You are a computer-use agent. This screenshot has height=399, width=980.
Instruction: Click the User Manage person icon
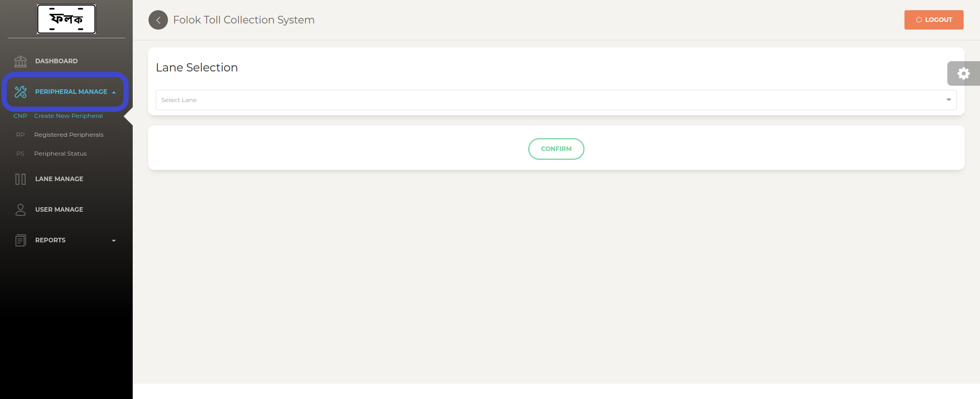pos(20,210)
